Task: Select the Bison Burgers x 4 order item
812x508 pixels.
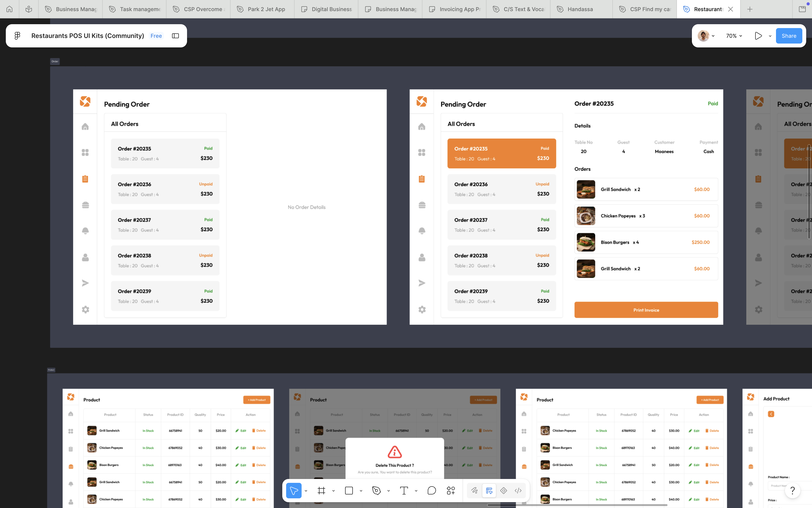Action: pos(646,242)
